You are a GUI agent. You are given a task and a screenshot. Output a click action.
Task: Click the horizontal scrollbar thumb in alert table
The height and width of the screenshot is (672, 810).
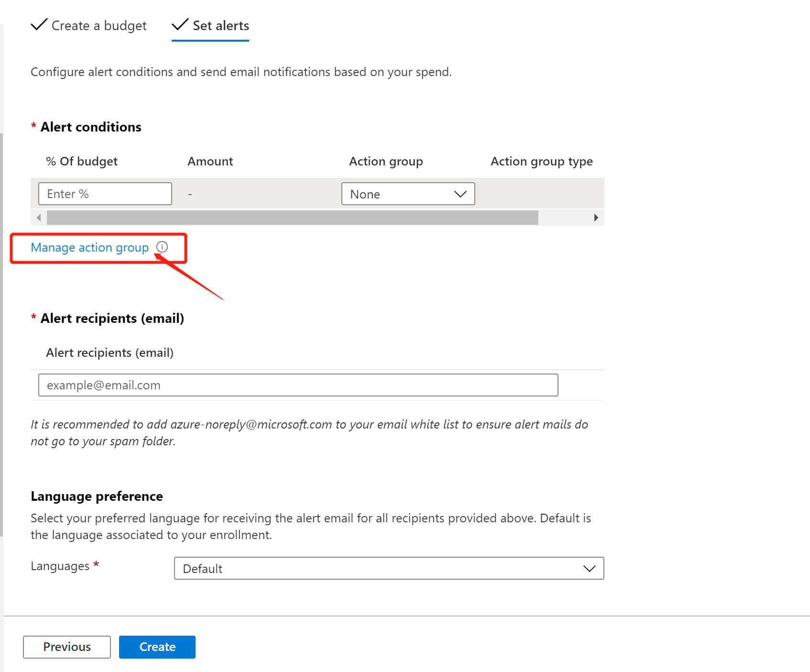pos(293,218)
